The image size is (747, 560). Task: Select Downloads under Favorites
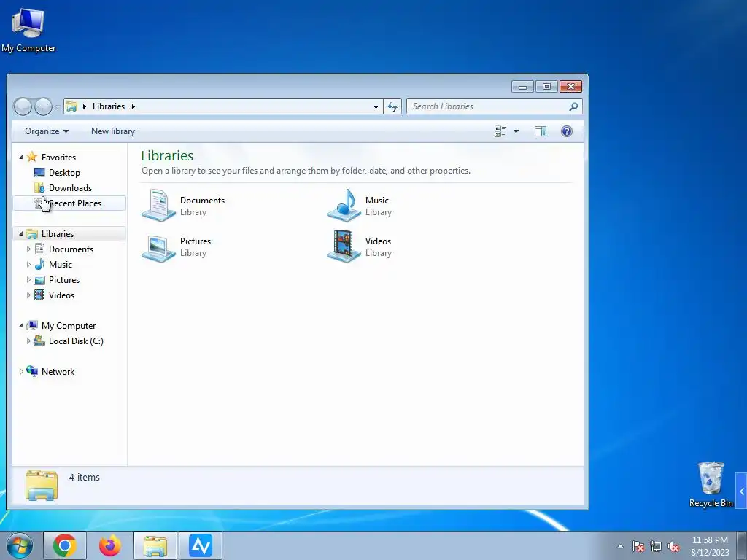point(70,187)
